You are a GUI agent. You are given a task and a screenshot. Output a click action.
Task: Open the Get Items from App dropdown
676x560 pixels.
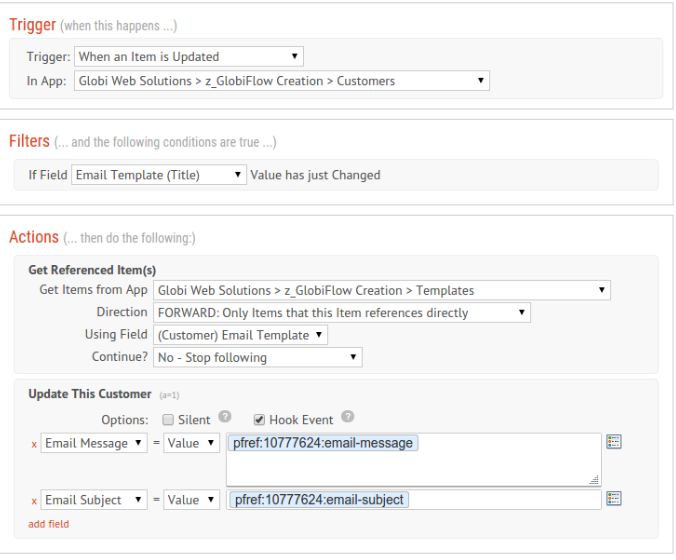[x=381, y=291]
